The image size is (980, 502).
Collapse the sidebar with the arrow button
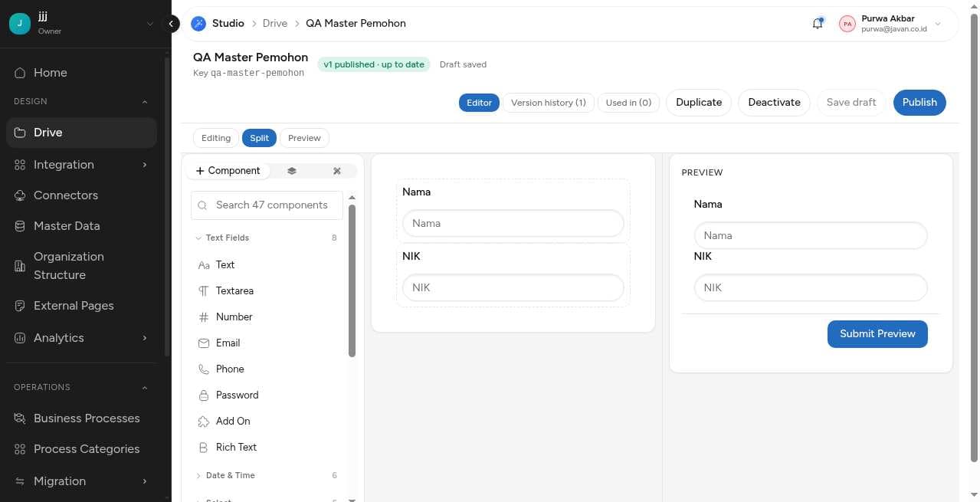(172, 24)
